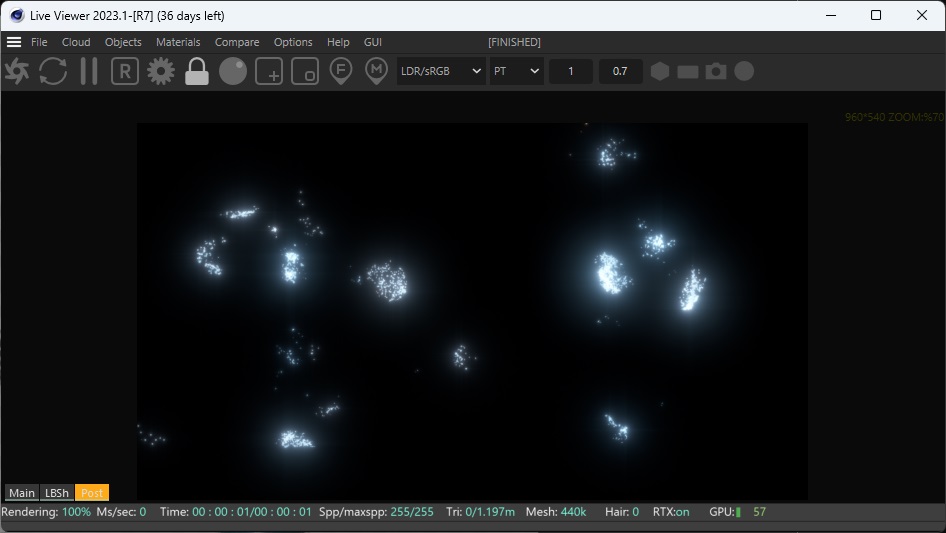Click the camera snapshot icon

pyautogui.click(x=716, y=71)
